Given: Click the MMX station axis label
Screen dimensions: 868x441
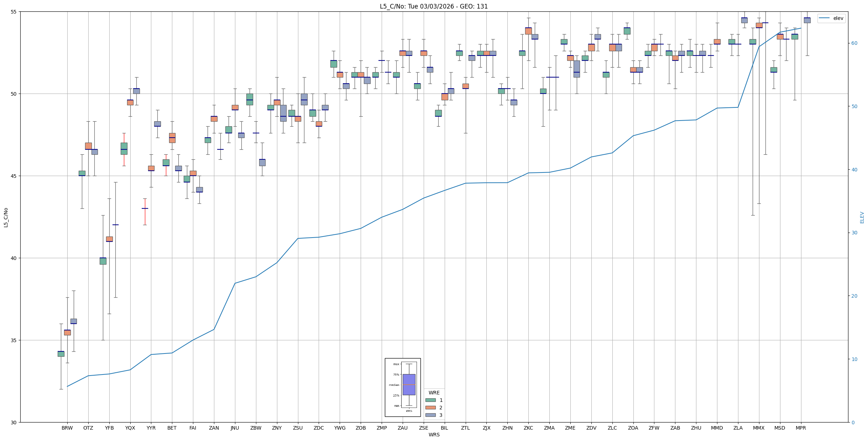Looking at the screenshot, I should pos(759,428).
